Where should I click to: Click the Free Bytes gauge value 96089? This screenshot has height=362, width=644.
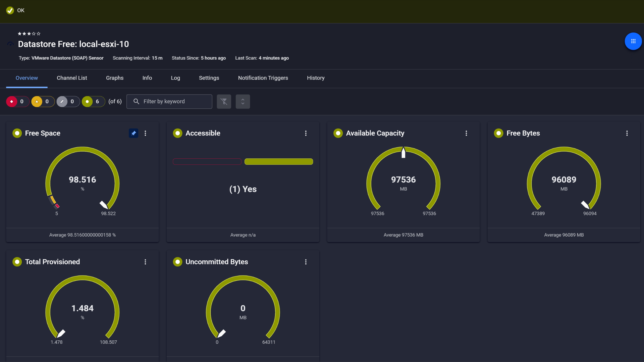(564, 179)
